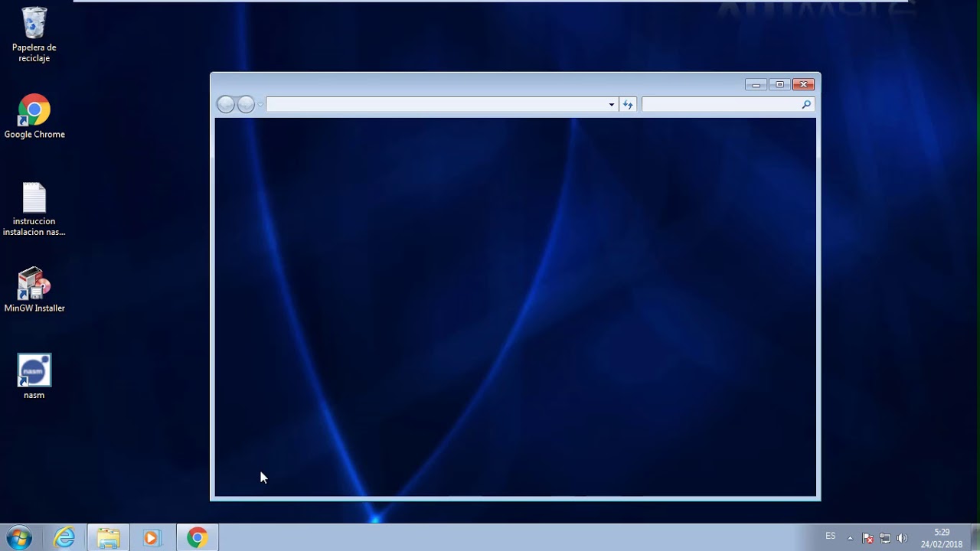Go back in the Explorer window
Image resolution: width=980 pixels, height=551 pixels.
click(226, 104)
